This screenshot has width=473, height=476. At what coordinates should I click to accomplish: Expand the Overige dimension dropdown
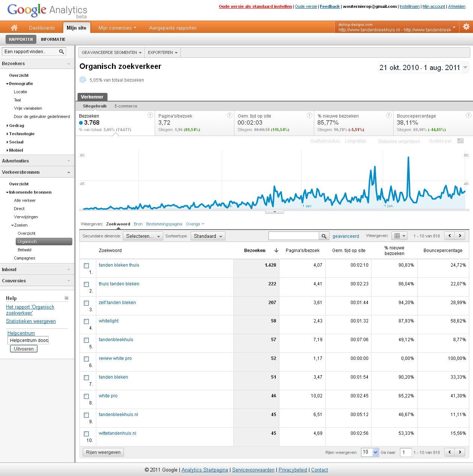195,224
